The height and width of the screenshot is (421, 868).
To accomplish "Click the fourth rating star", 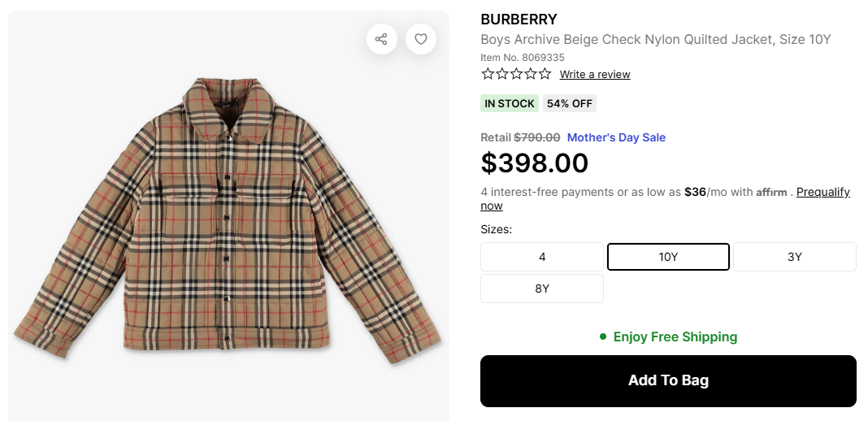I will [530, 74].
